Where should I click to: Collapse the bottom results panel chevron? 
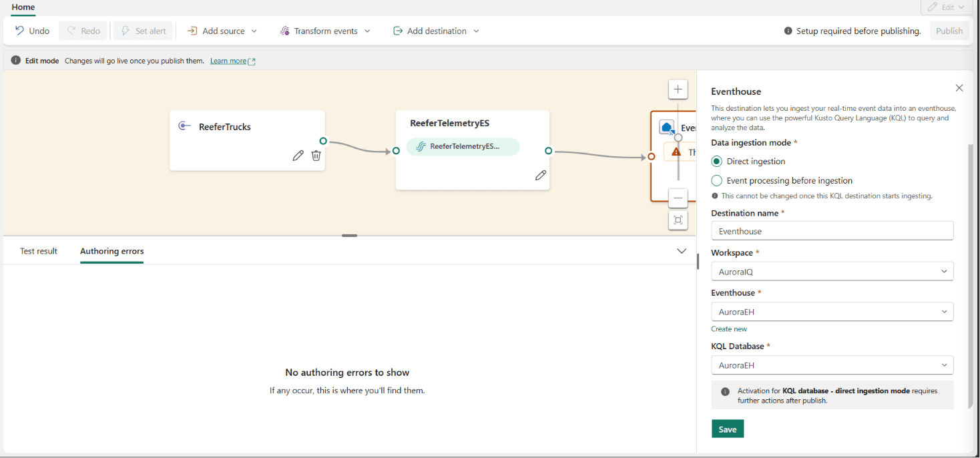pos(682,251)
